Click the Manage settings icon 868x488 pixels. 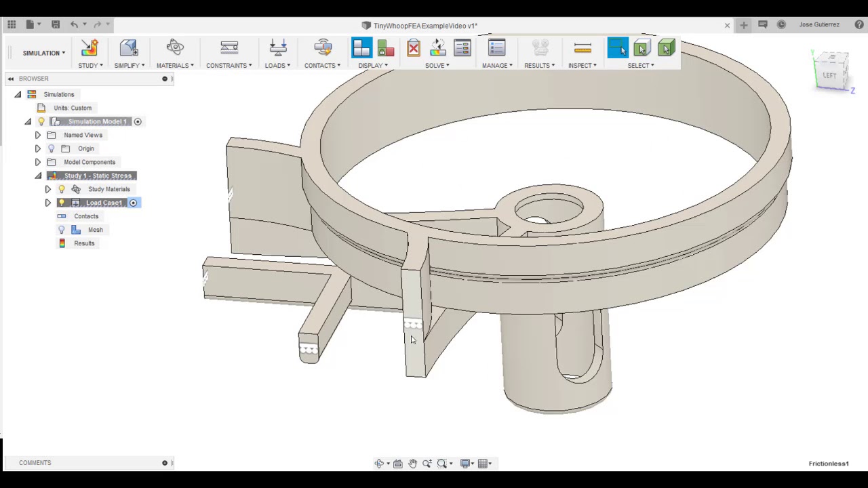tap(497, 47)
